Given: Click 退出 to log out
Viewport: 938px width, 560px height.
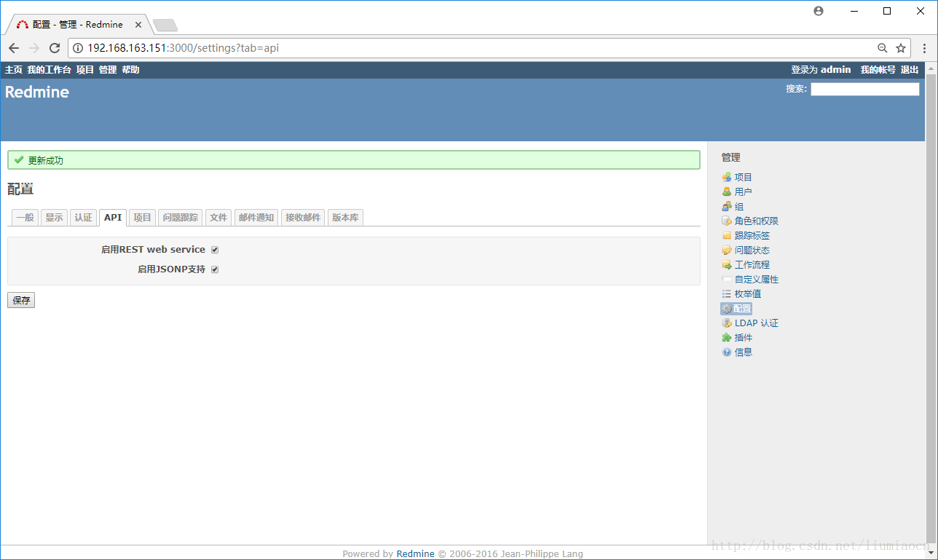Looking at the screenshot, I should point(910,70).
